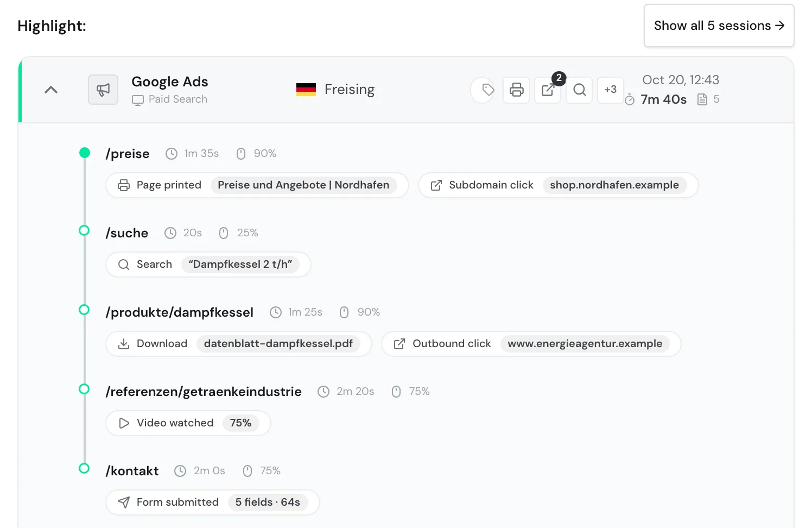This screenshot has height=528, width=812.
Task: Select the /kontakt timeline marker
Action: [x=84, y=468]
